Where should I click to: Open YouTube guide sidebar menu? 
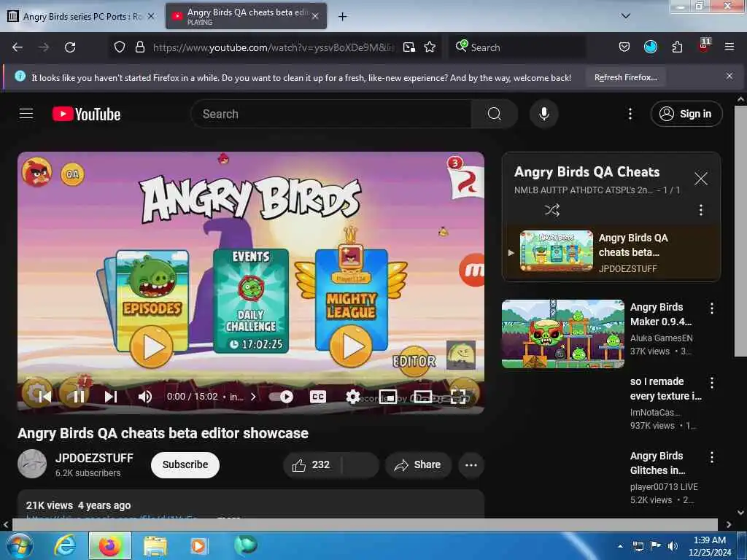(x=26, y=114)
